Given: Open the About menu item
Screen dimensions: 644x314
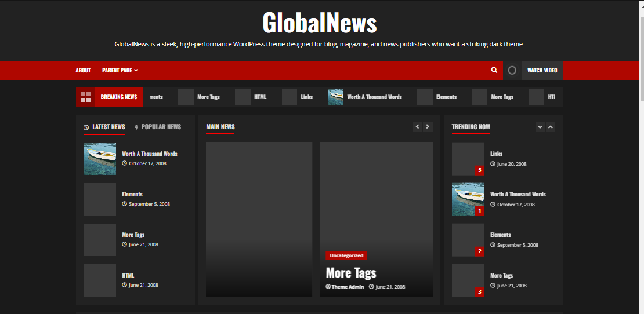Looking at the screenshot, I should [83, 71].
